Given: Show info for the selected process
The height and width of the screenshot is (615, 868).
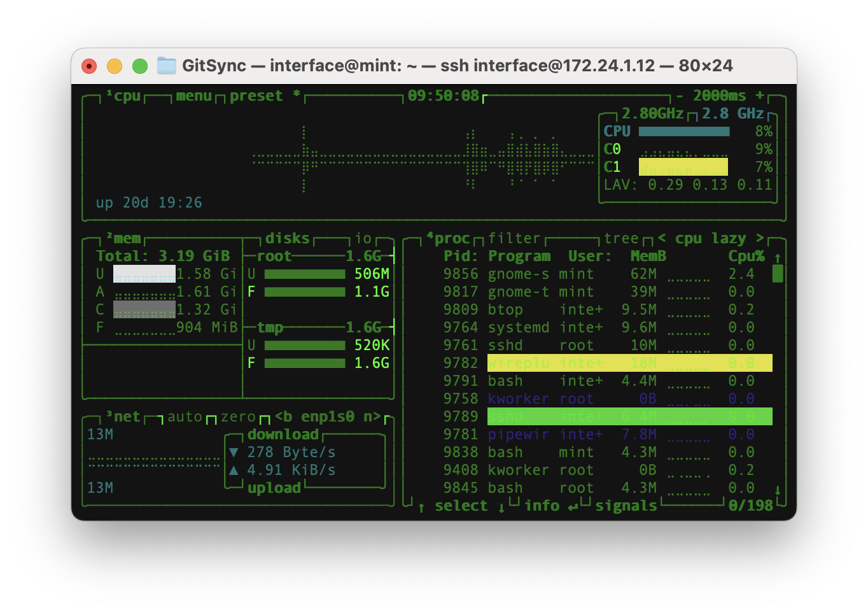Looking at the screenshot, I should pyautogui.click(x=542, y=506).
